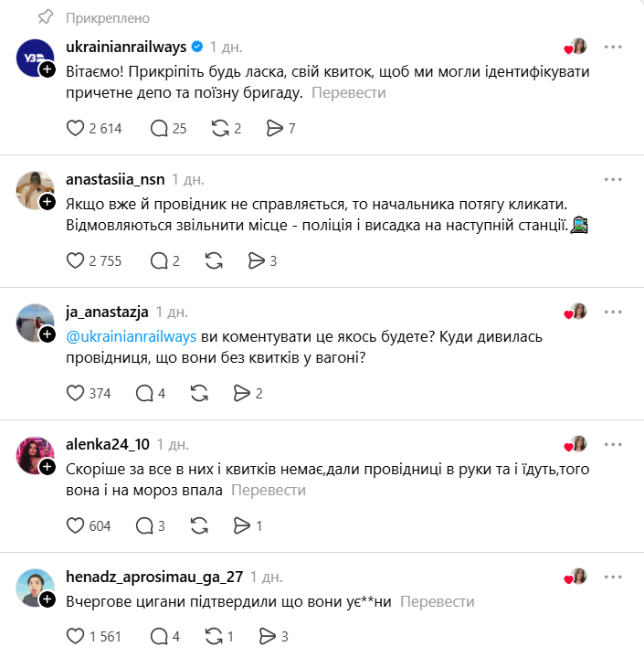Screen dimensions: 644x657
Task: Open replies on ukrainianrailways comment
Action: click(x=157, y=129)
